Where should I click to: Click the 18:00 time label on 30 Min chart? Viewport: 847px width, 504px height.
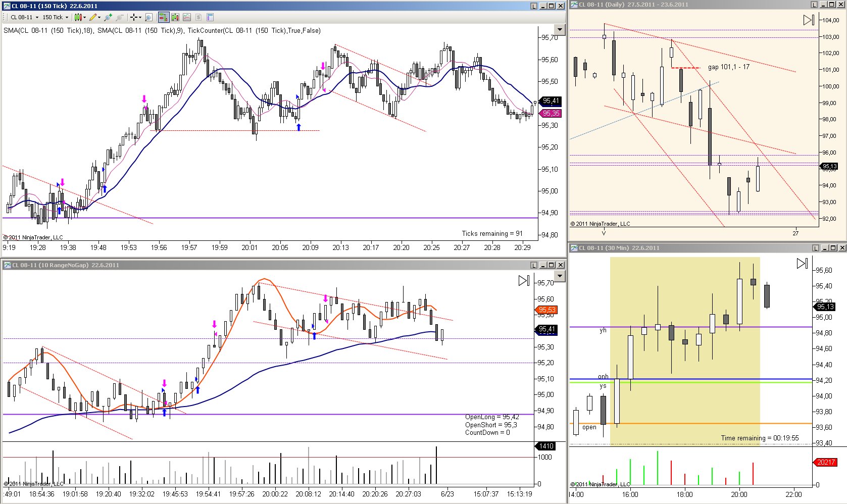click(685, 494)
